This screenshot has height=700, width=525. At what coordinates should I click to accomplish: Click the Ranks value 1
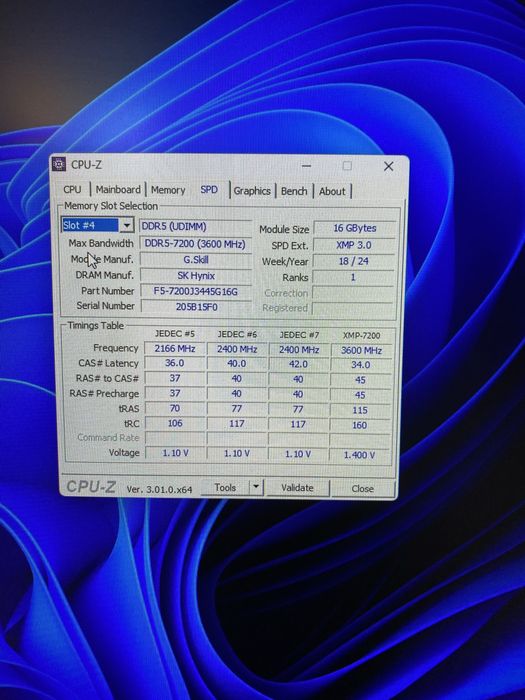(353, 277)
